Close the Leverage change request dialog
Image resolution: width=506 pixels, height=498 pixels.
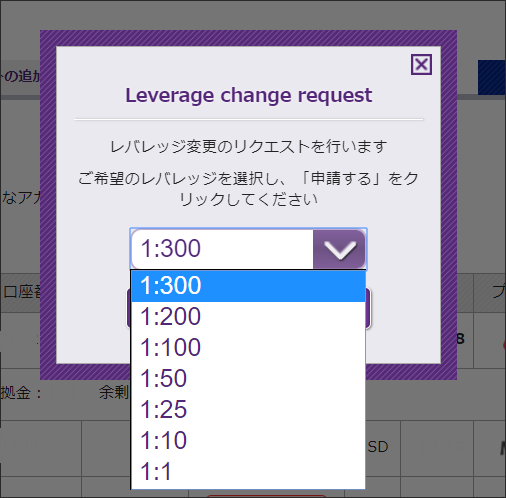coord(421,64)
